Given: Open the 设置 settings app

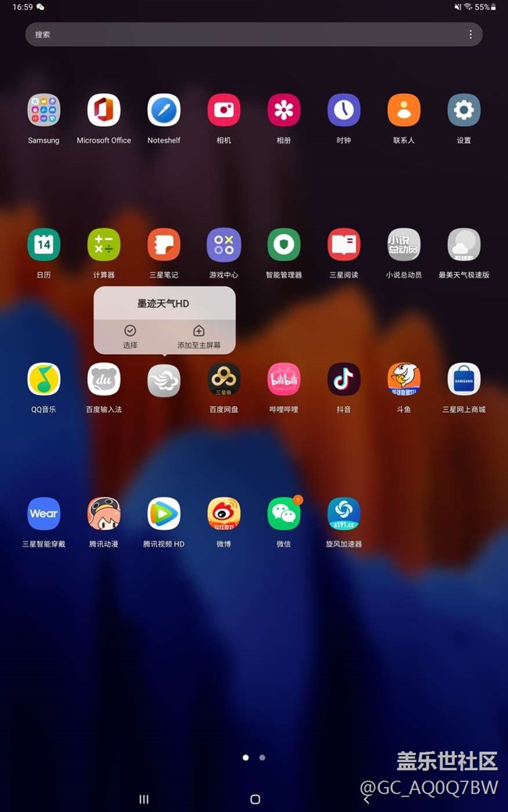Looking at the screenshot, I should click(463, 111).
